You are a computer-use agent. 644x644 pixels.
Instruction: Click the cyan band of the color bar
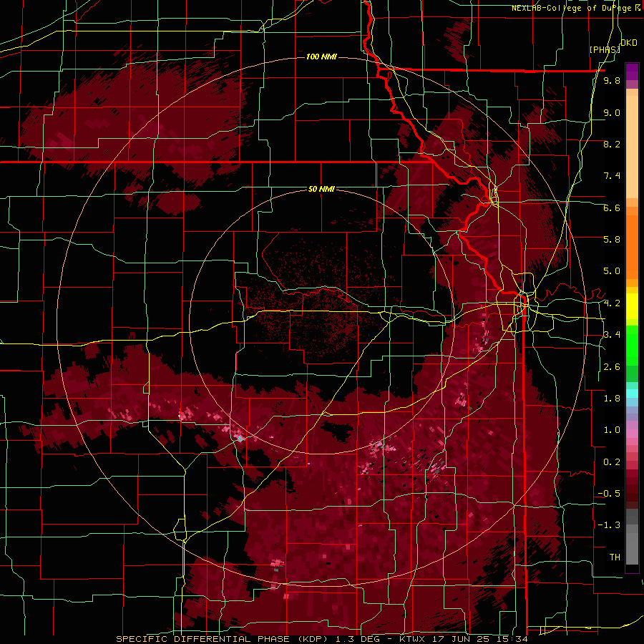click(x=632, y=394)
